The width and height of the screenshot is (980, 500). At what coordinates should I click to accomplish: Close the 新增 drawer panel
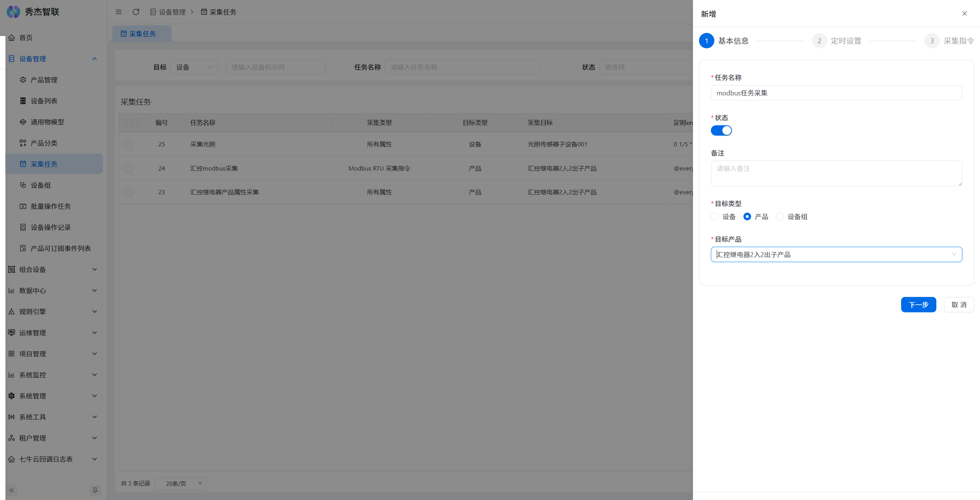965,14
